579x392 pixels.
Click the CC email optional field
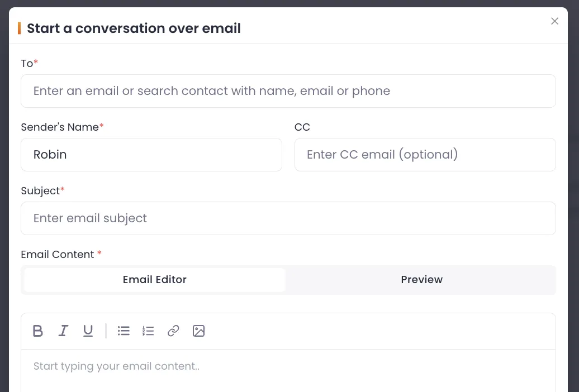point(425,155)
